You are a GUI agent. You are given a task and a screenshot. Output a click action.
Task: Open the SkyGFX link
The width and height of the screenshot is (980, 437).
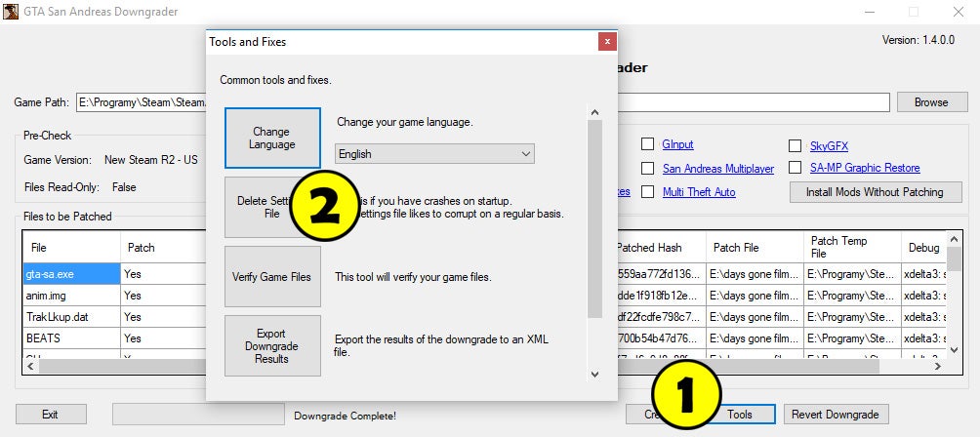pyautogui.click(x=829, y=146)
